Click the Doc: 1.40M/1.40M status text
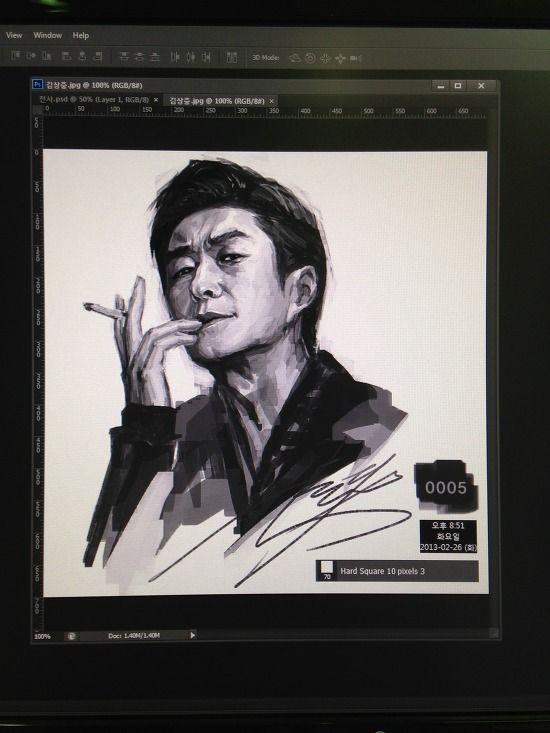 (134, 635)
